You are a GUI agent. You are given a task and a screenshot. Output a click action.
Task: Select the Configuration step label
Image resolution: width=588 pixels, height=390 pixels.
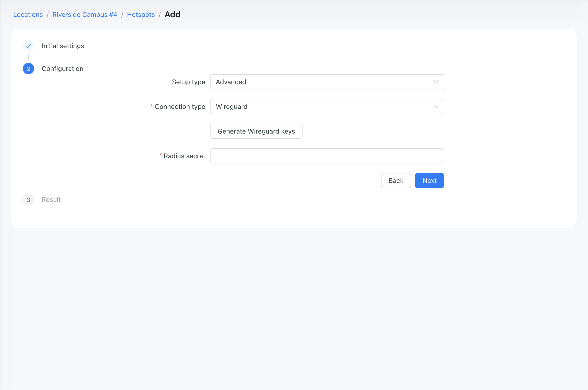(x=62, y=69)
